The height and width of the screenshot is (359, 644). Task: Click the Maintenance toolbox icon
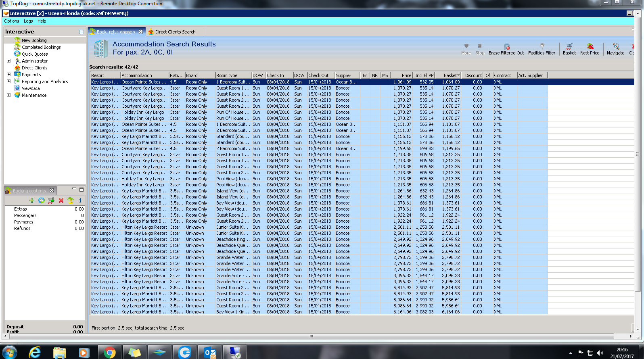[17, 95]
